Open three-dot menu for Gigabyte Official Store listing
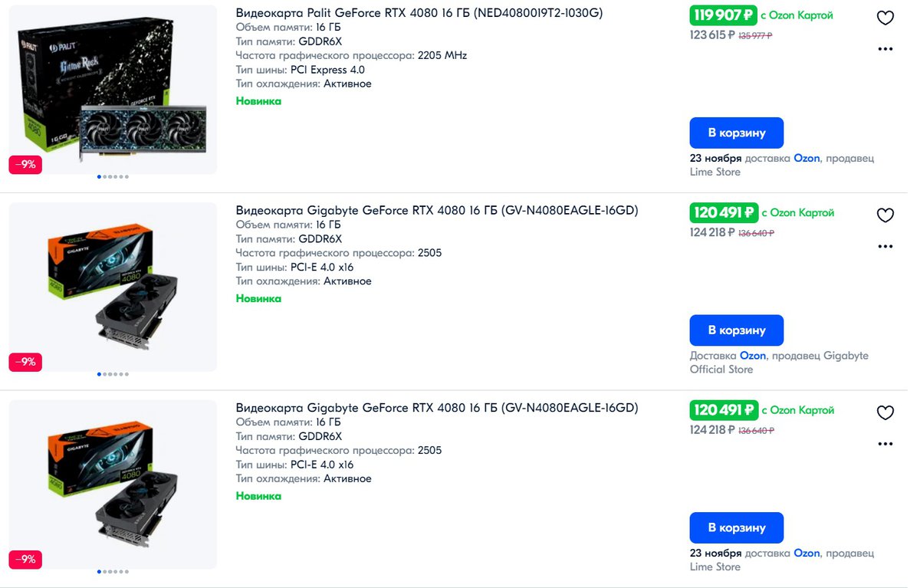The height and width of the screenshot is (588, 920). [885, 247]
